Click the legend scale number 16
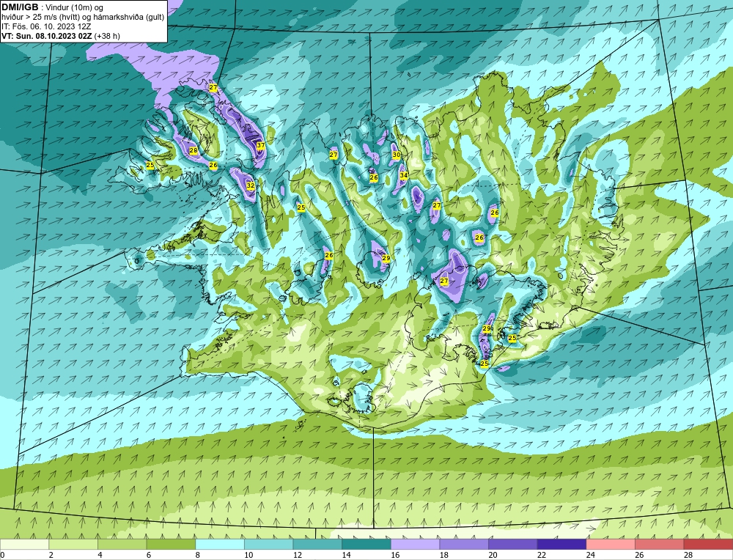The image size is (733, 560). [x=395, y=555]
